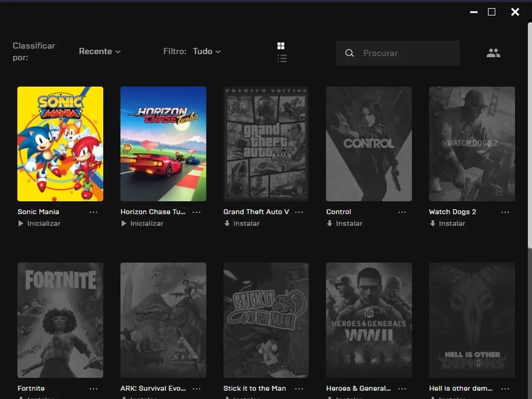Minimize the launcher window
Image resolution: width=532 pixels, height=399 pixels.
(x=474, y=12)
